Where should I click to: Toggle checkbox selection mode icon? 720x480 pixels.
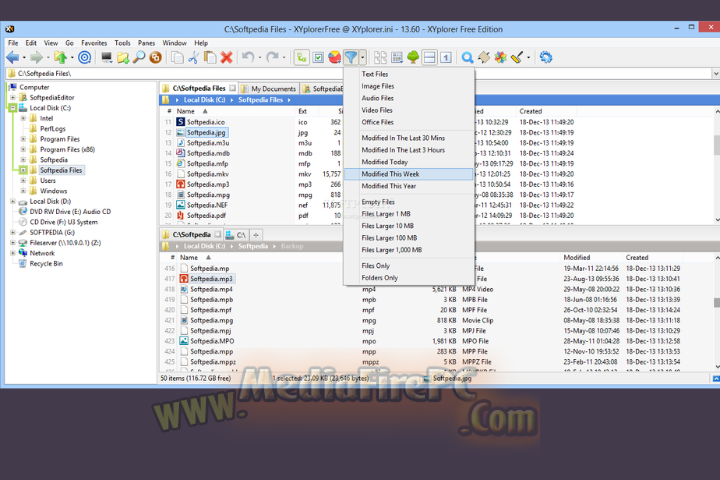pos(318,57)
